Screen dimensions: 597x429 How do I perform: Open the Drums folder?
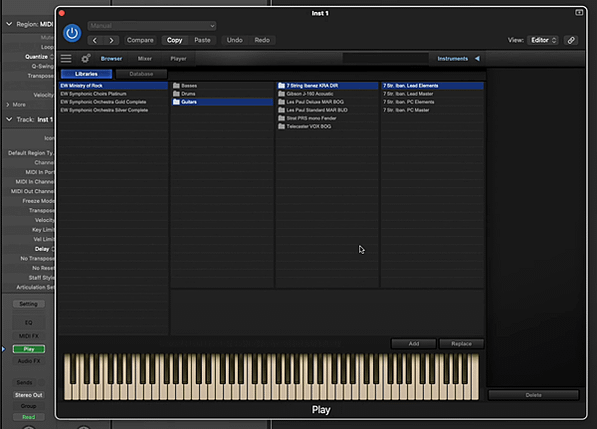click(222, 94)
